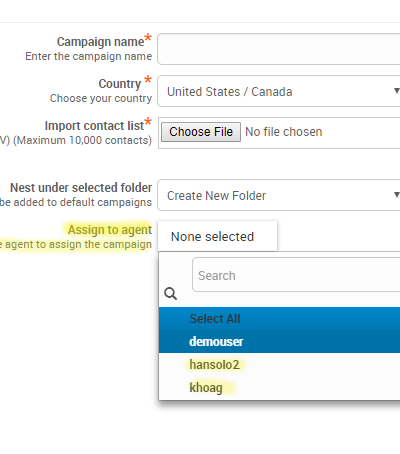Select agent demouser
Screen dimensions: 400x454
pyautogui.click(x=279, y=341)
